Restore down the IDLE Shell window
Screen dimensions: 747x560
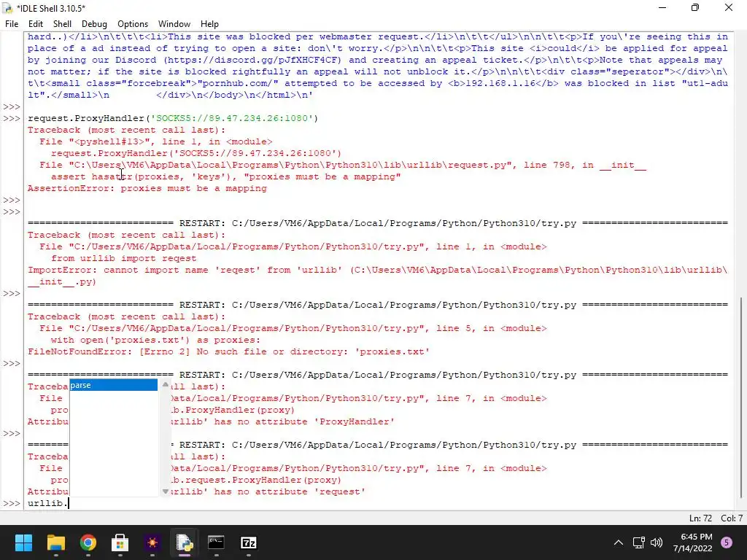tap(695, 7)
